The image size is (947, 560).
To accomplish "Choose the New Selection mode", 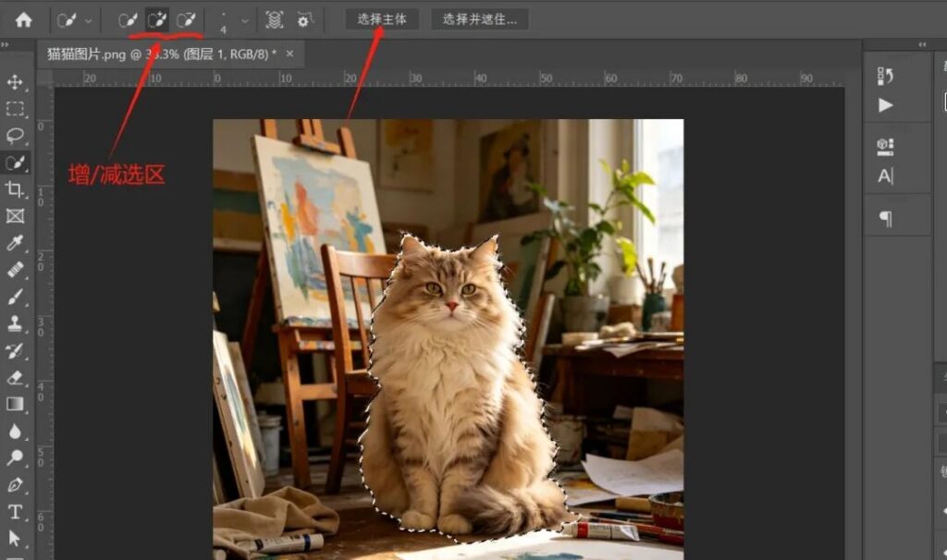I will pyautogui.click(x=128, y=20).
